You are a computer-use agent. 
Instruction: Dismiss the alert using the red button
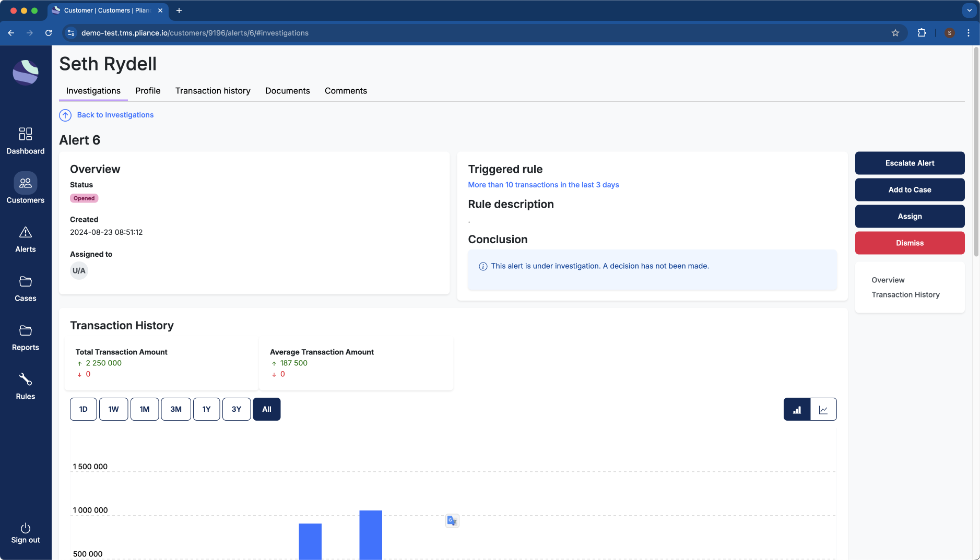point(909,243)
